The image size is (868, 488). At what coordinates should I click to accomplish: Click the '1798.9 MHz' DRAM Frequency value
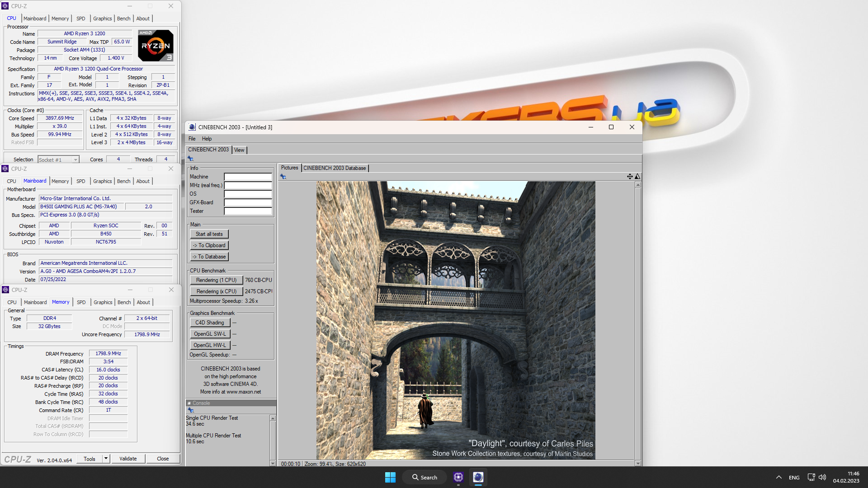click(108, 353)
